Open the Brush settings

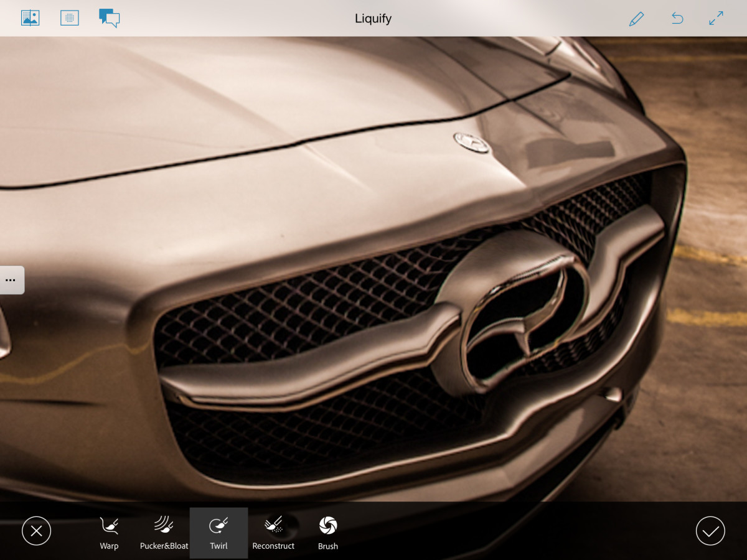[327, 533]
